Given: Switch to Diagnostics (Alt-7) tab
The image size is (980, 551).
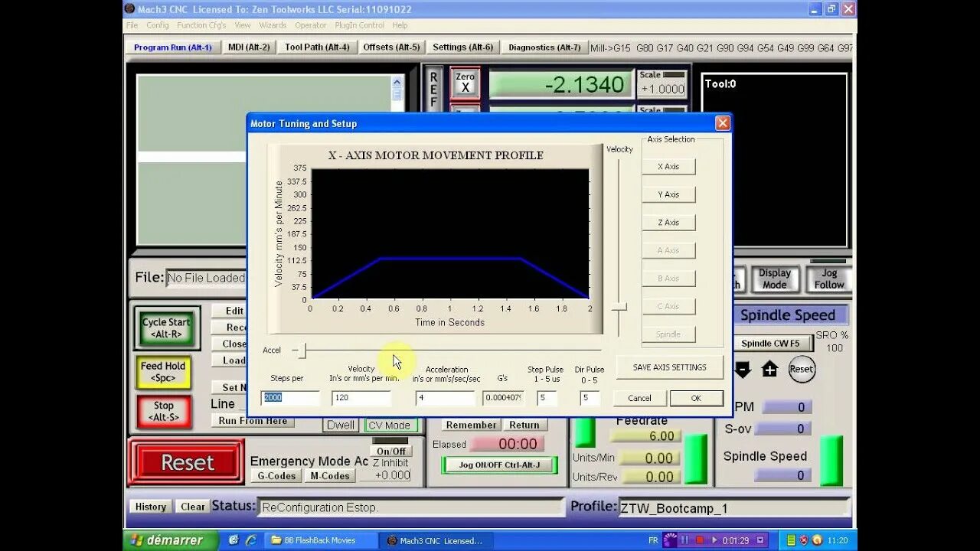Looking at the screenshot, I should pyautogui.click(x=544, y=47).
